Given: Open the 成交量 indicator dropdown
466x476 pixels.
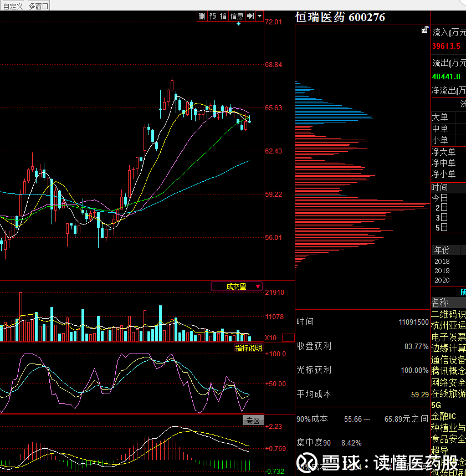Looking at the screenshot, I should point(237,286).
